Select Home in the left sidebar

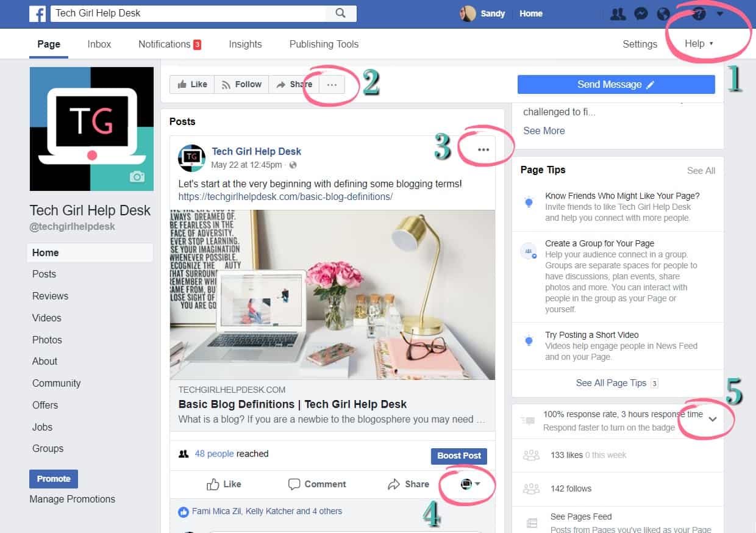pyautogui.click(x=90, y=252)
